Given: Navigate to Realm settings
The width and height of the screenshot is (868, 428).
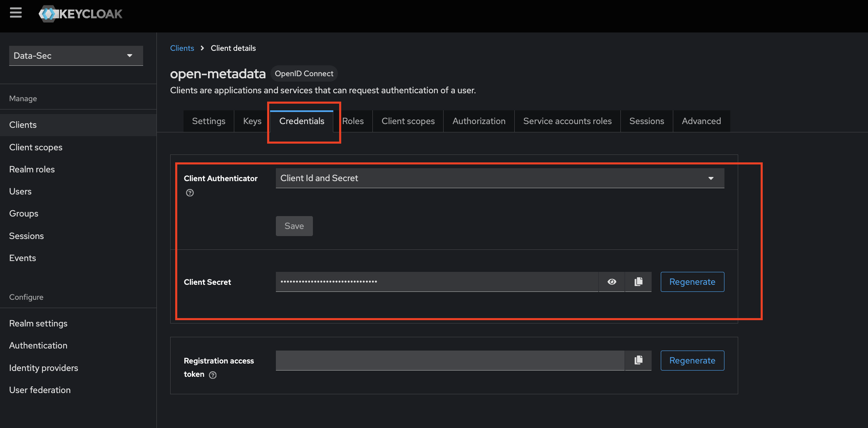Looking at the screenshot, I should tap(38, 323).
